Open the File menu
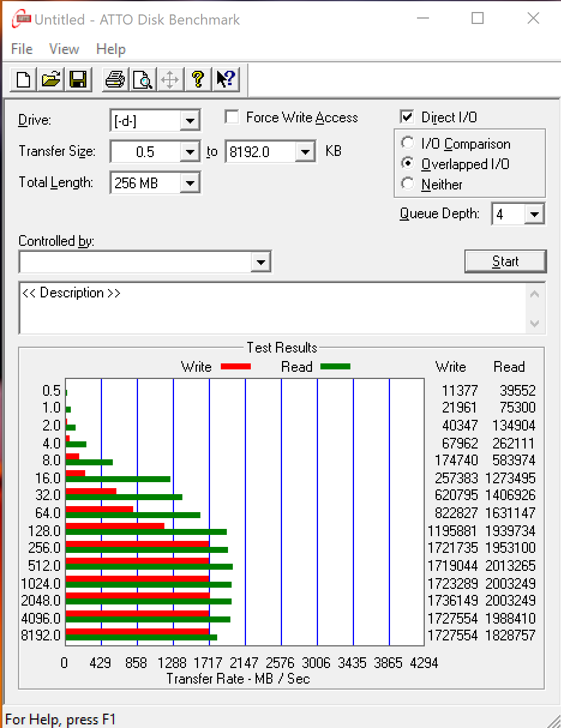Screen dimensions: 561x728 coord(22,49)
